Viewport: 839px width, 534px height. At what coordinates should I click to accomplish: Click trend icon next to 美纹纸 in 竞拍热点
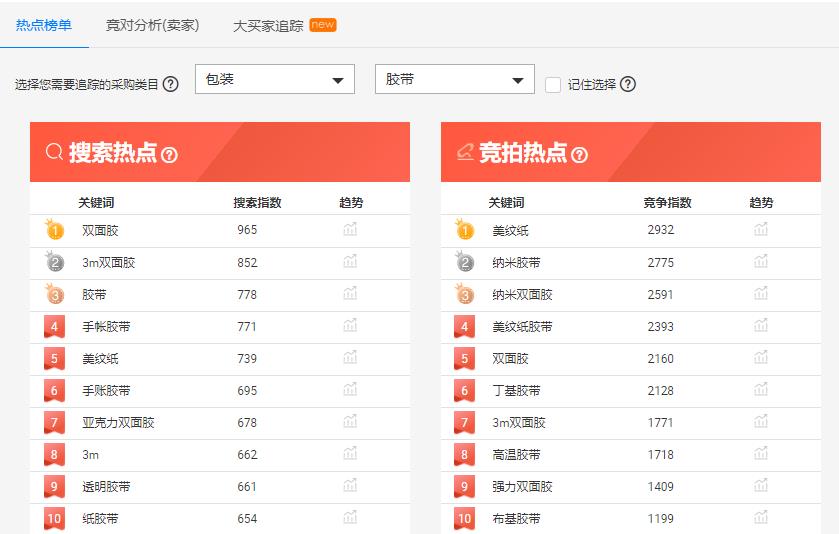click(761, 230)
